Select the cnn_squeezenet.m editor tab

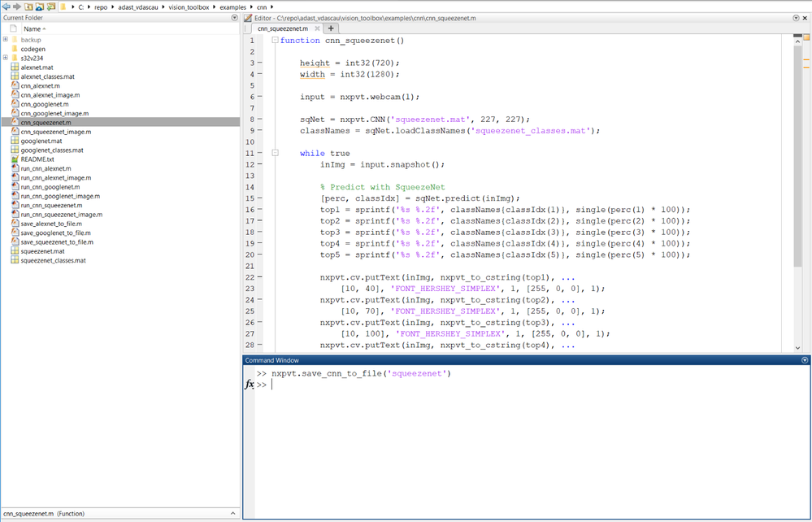point(283,28)
